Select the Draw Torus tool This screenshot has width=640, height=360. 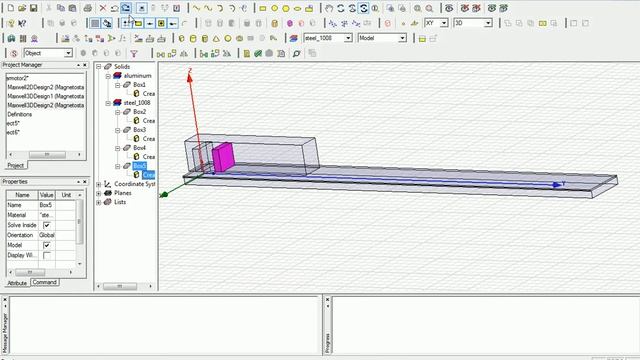click(239, 38)
